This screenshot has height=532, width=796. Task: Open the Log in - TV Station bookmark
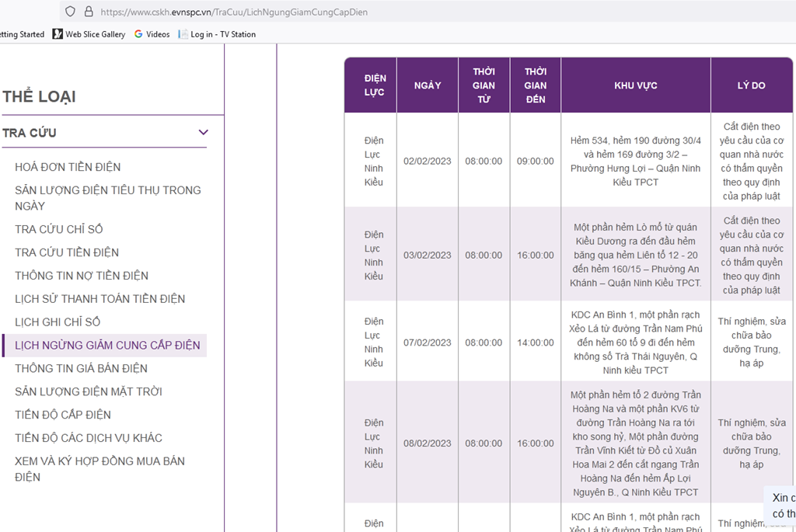pyautogui.click(x=217, y=34)
